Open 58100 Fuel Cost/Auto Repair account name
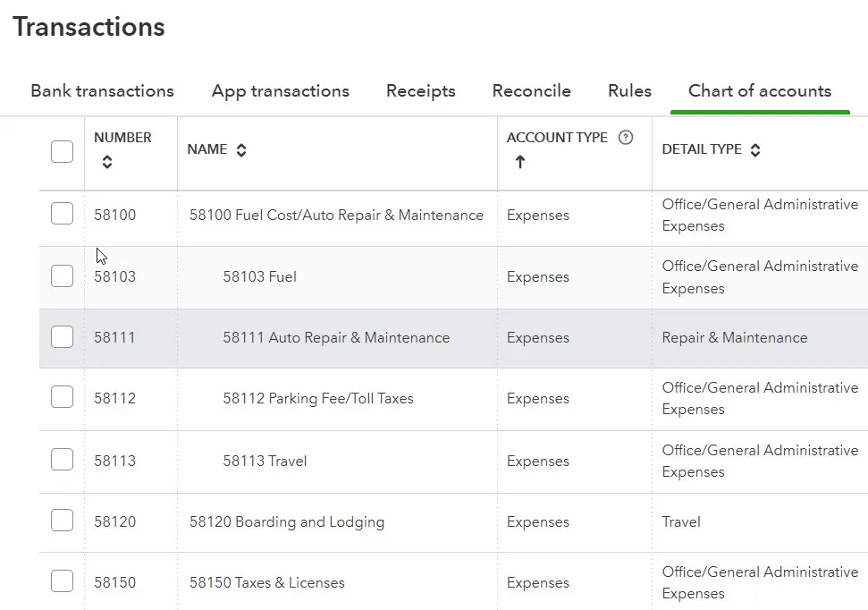 click(x=336, y=216)
